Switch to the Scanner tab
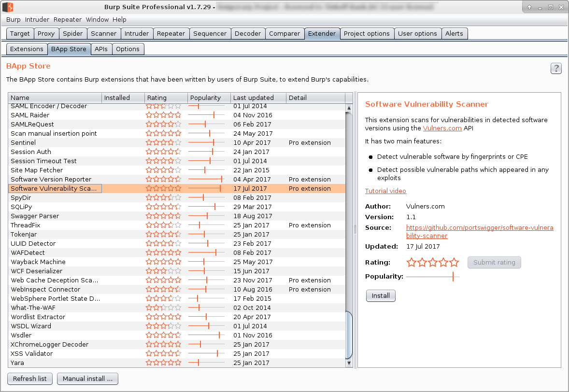Viewport: 569px width, 392px height. pyautogui.click(x=104, y=33)
